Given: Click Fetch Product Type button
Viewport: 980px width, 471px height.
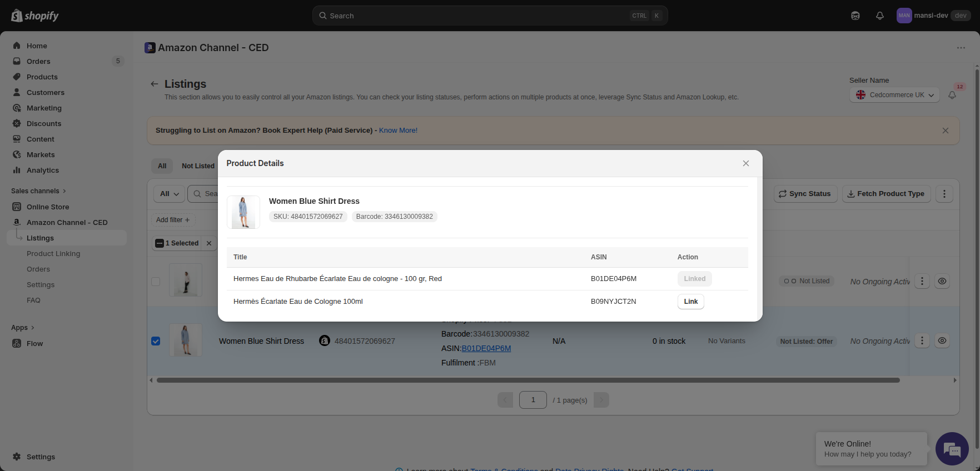Looking at the screenshot, I should tap(886, 194).
